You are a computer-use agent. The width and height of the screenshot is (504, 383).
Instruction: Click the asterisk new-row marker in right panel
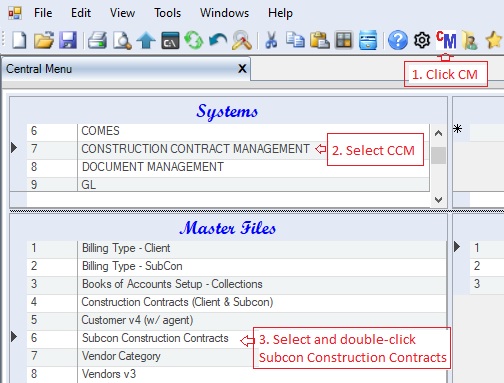tap(458, 129)
